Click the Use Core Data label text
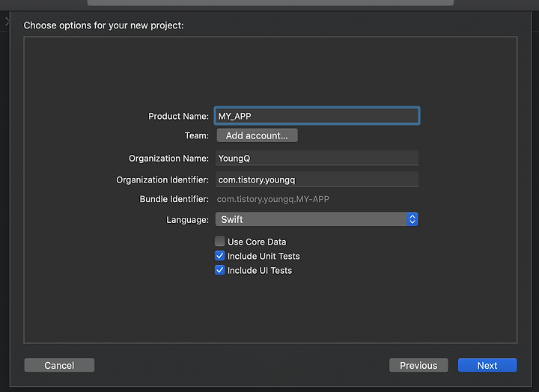Viewport: 539px width, 392px height. (x=257, y=242)
